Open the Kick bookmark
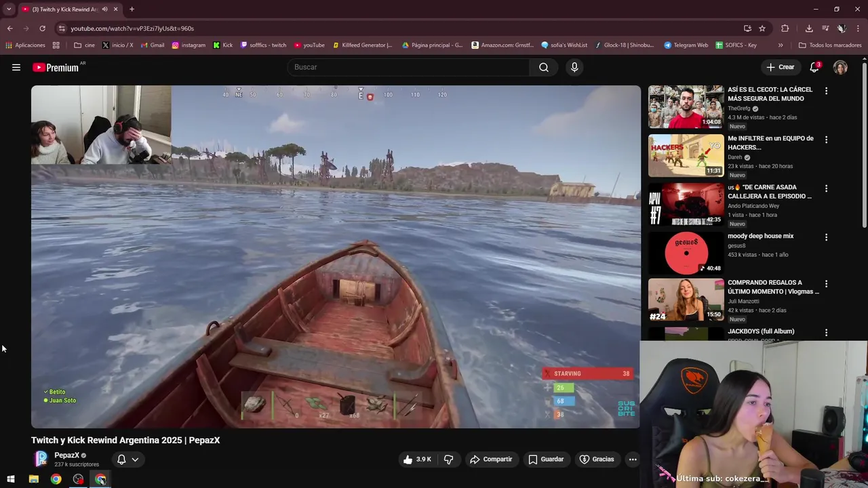 [223, 45]
